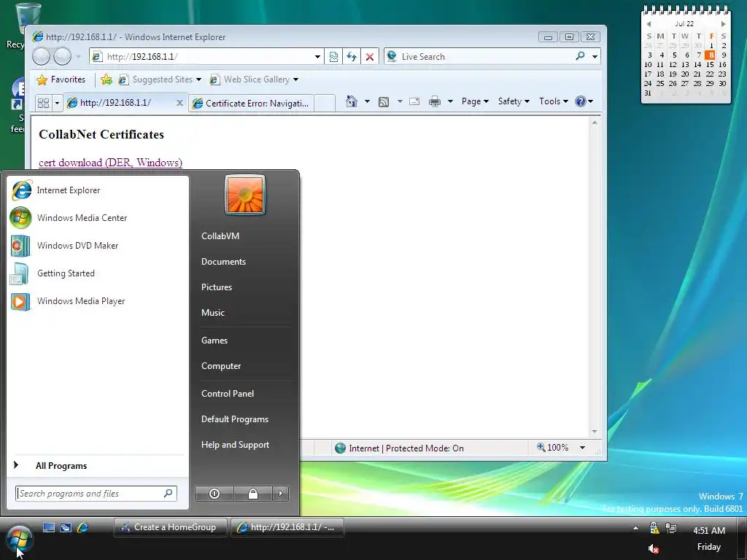
Task: Open the Print dropdown arrow
Action: 450,101
